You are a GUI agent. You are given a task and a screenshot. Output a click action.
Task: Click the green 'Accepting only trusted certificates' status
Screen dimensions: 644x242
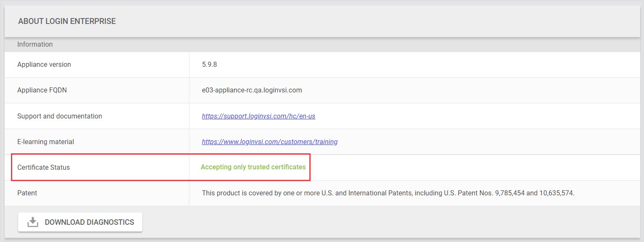tap(253, 167)
